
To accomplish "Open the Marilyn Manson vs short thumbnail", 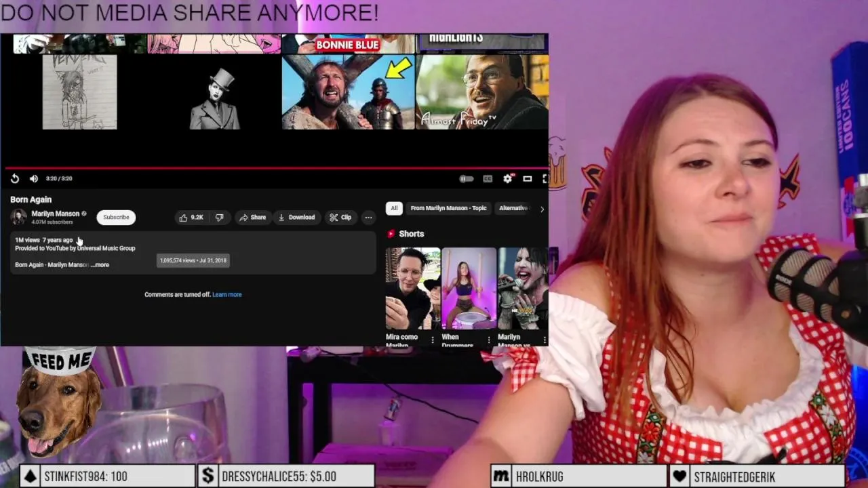I will (523, 289).
